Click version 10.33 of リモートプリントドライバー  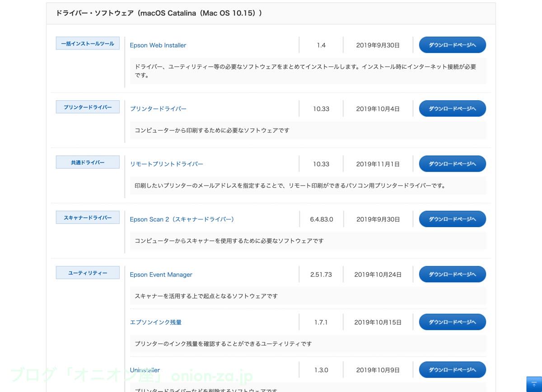click(x=321, y=164)
